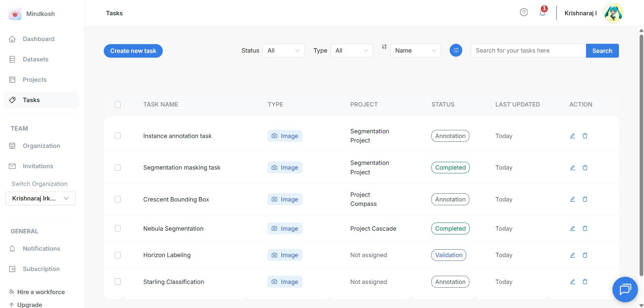The image size is (644, 308).
Task: Go to Datasets in the sidebar
Action: (35, 59)
